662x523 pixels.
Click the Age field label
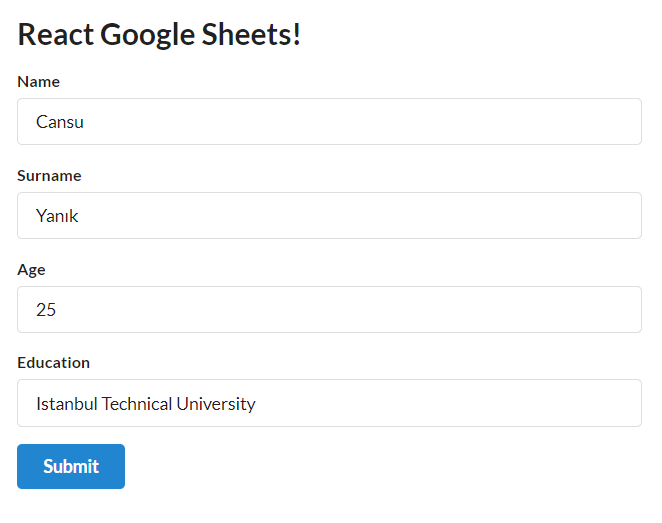[31, 270]
